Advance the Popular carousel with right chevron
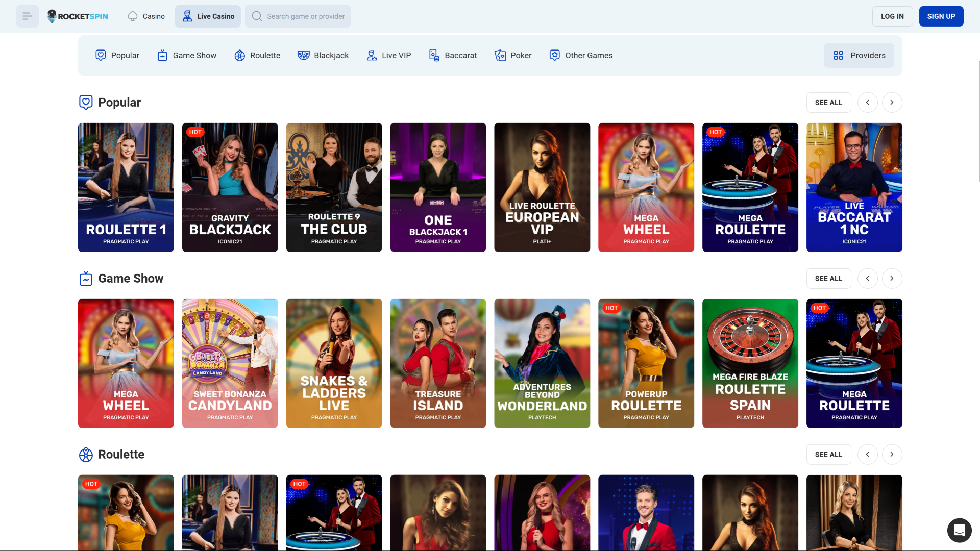The image size is (980, 551). (892, 102)
